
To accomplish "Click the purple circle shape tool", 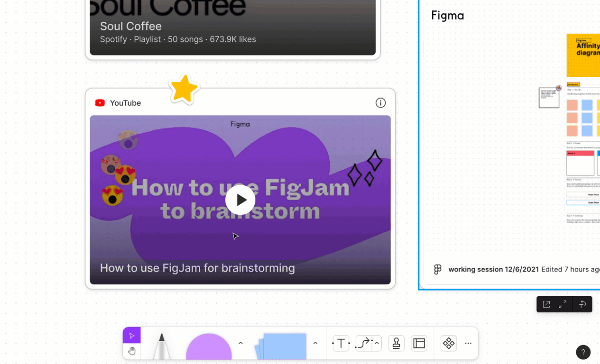I will pos(209,347).
